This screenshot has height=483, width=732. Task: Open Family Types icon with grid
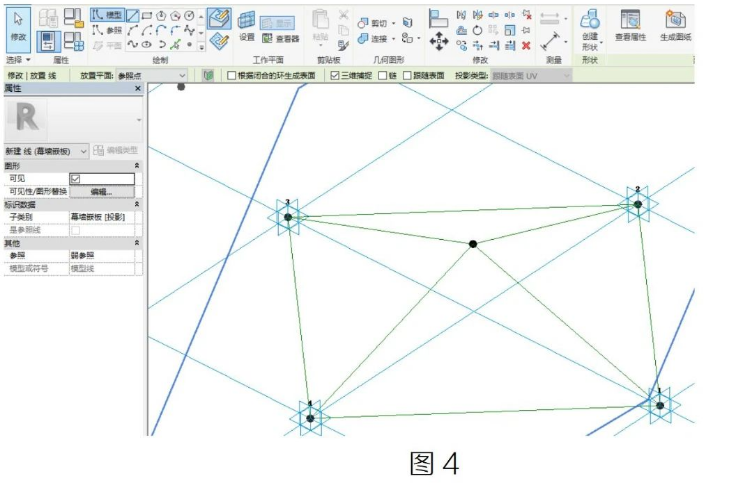[x=74, y=41]
